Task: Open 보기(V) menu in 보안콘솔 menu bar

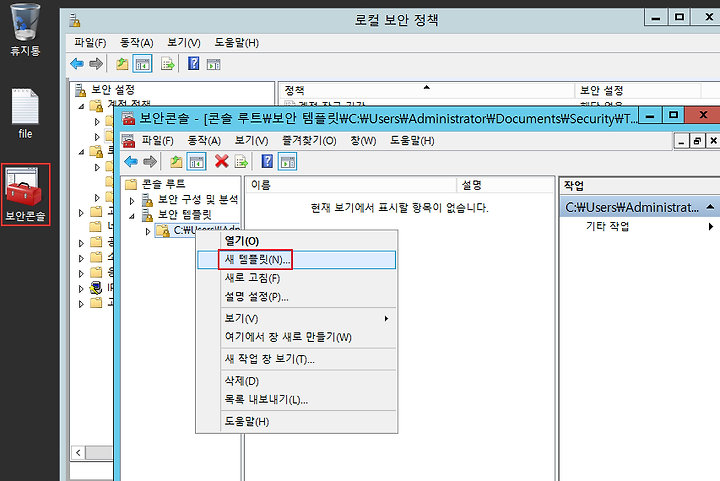Action: click(x=251, y=140)
